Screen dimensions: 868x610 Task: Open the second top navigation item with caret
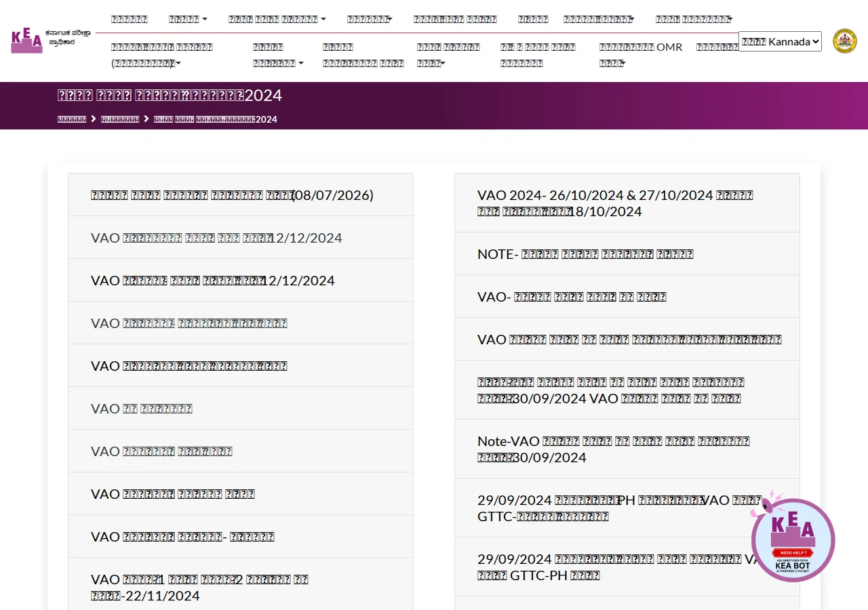188,19
